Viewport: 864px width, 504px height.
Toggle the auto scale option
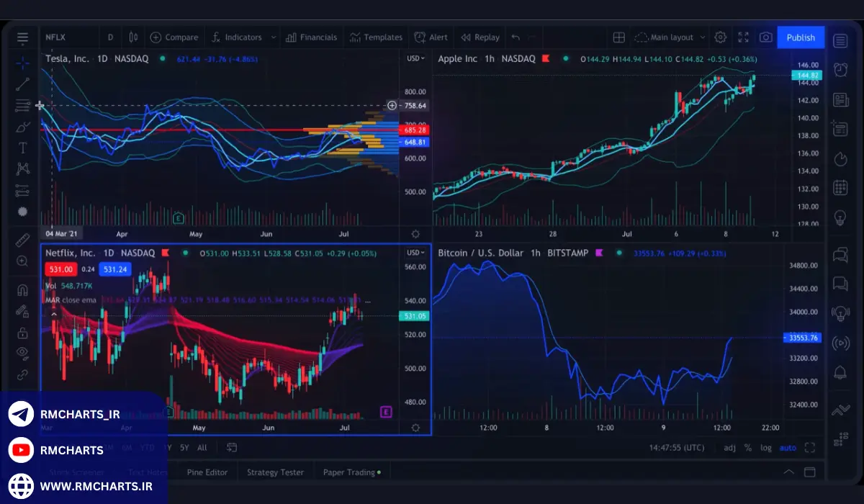pyautogui.click(x=788, y=448)
